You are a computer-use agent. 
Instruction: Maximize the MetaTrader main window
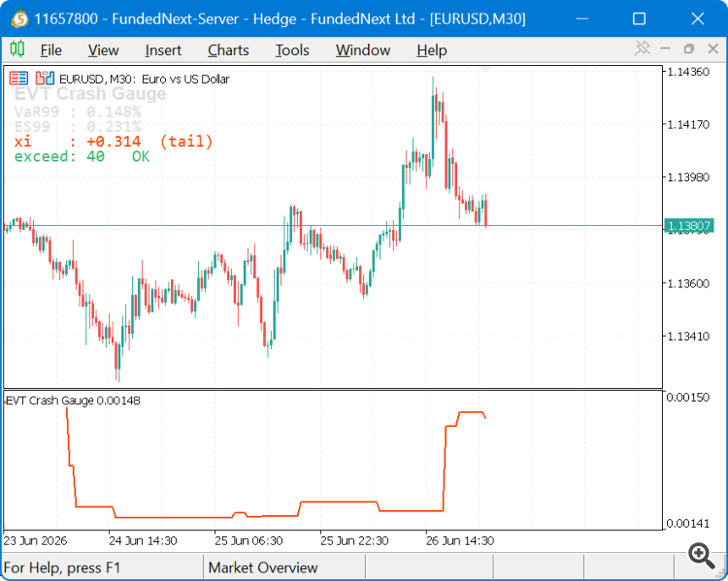coord(640,19)
